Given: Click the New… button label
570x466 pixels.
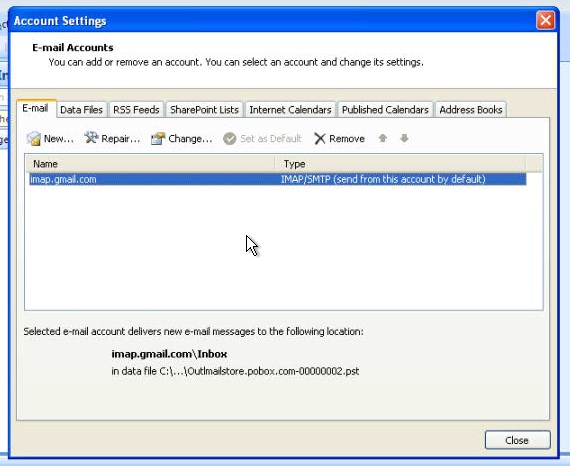Looking at the screenshot, I should (x=59, y=139).
